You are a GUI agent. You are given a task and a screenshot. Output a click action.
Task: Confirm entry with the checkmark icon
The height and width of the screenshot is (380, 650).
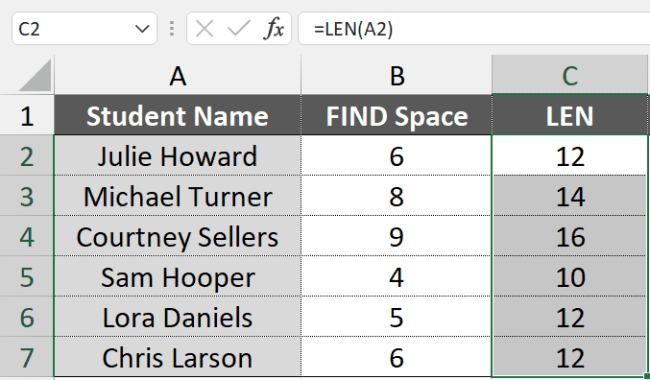tap(239, 29)
